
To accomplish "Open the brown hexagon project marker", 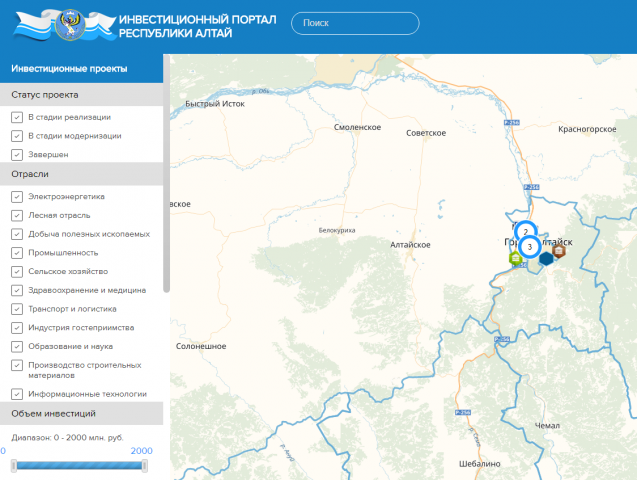I will [559, 251].
